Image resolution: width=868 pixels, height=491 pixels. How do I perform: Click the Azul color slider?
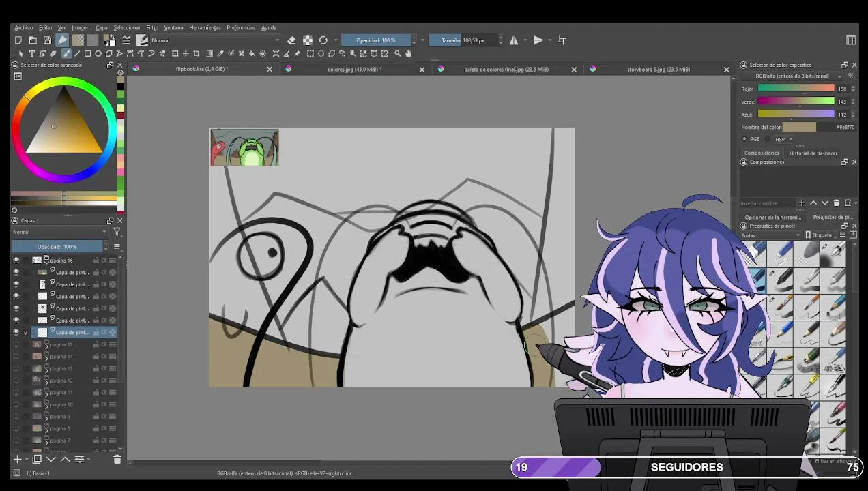796,114
